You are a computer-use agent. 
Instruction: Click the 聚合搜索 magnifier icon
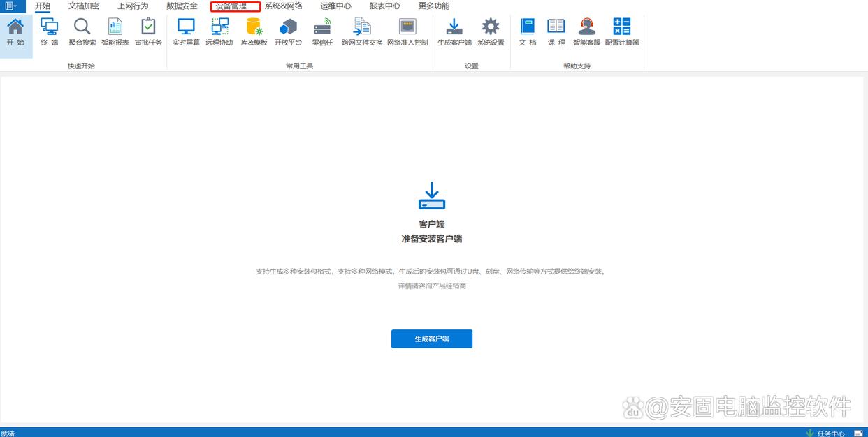[x=82, y=32]
